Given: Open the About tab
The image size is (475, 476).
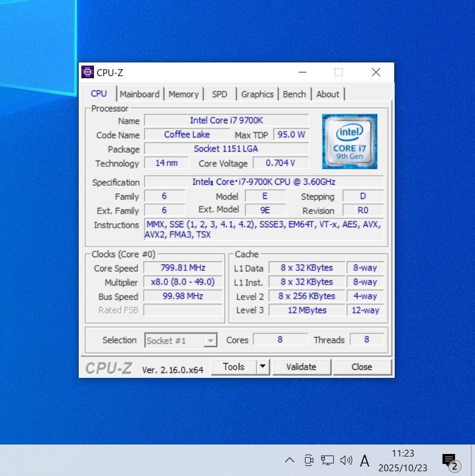Looking at the screenshot, I should click(x=328, y=94).
